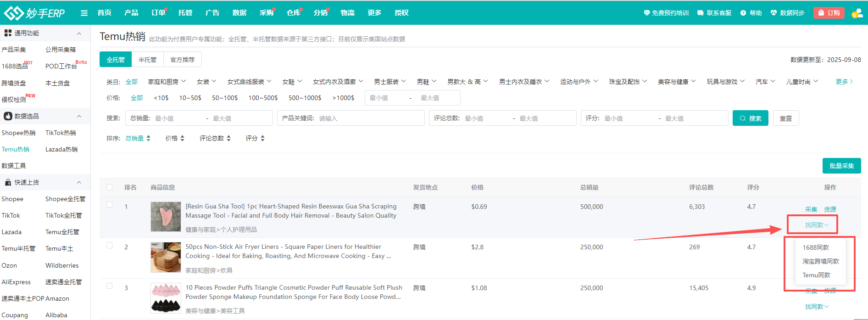Show 更多 categories
Viewport: 868px width, 320px height.
coord(844,82)
